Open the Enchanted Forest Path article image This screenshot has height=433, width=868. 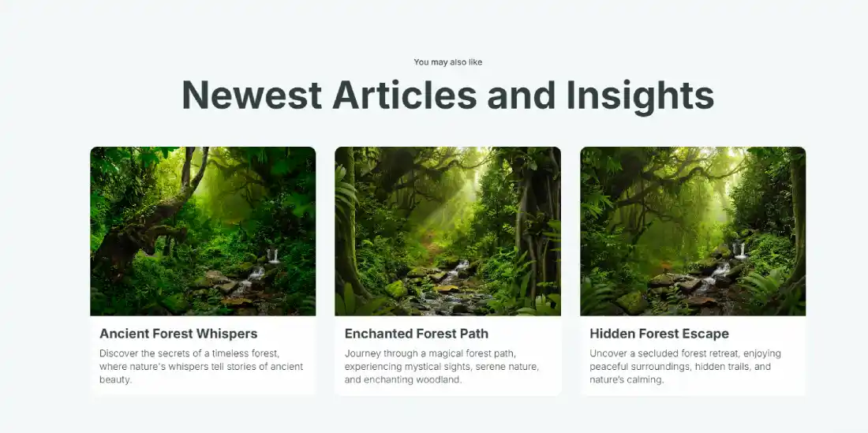(448, 231)
